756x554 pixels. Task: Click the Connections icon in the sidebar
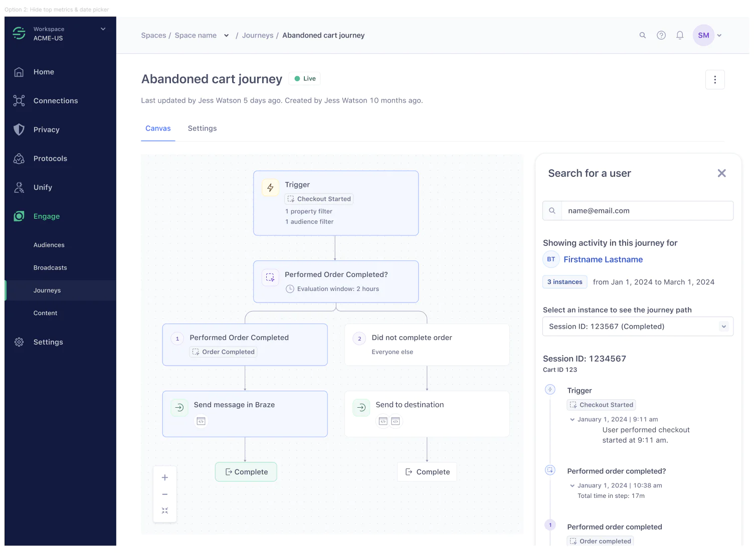(x=19, y=101)
